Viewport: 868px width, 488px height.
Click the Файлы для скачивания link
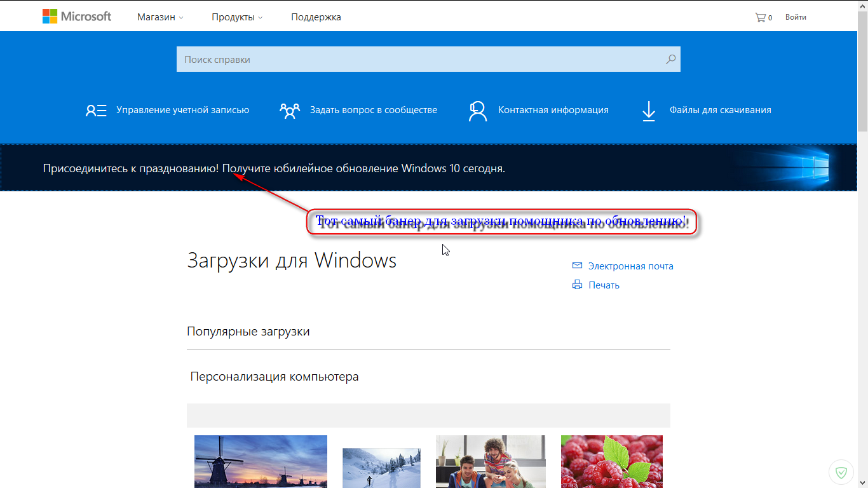pyautogui.click(x=720, y=110)
